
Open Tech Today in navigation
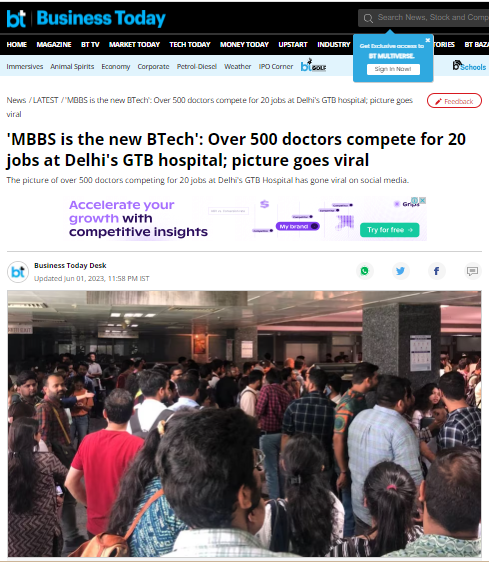point(190,44)
